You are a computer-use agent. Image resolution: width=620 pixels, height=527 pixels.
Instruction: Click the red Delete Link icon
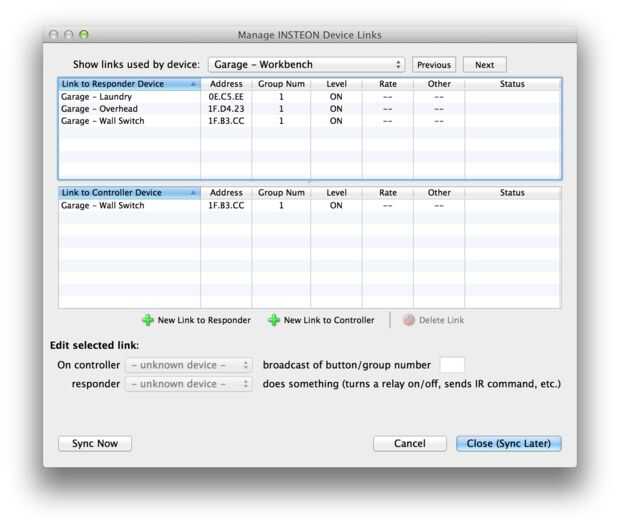point(408,320)
